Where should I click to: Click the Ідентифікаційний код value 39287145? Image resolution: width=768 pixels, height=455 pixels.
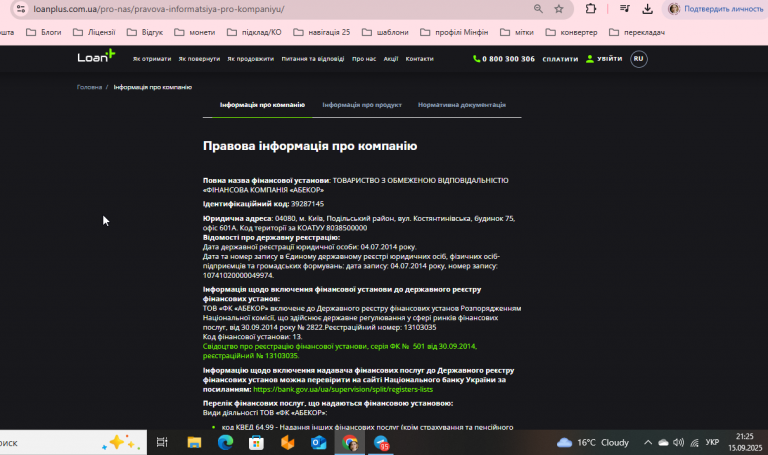click(x=308, y=204)
